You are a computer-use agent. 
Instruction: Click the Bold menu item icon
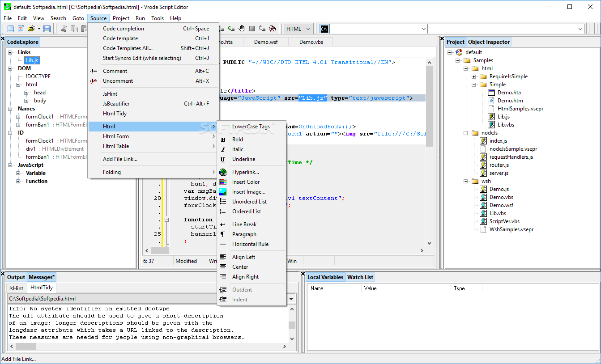pos(223,140)
